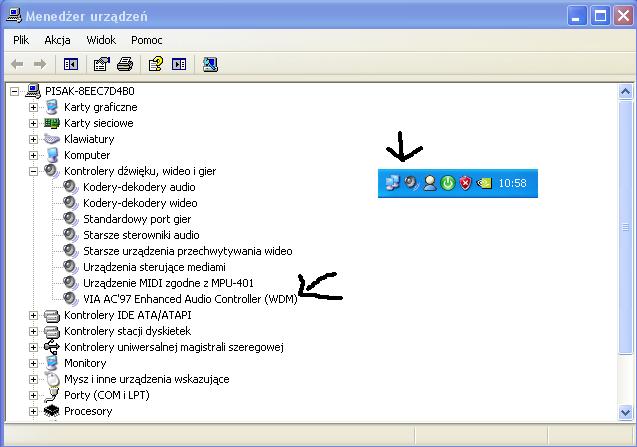Click the vertical scrollbar down arrow
Viewport: 637px width, 447px height.
coord(626,412)
